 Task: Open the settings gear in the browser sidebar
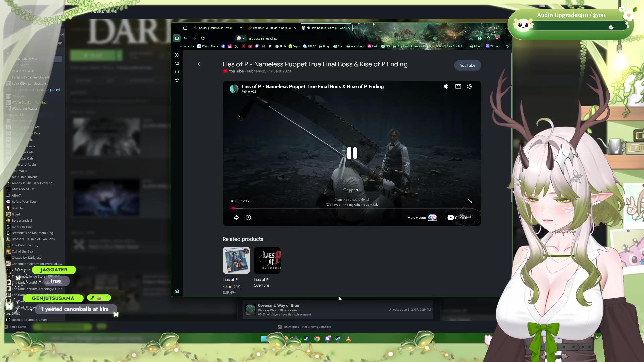(177, 292)
